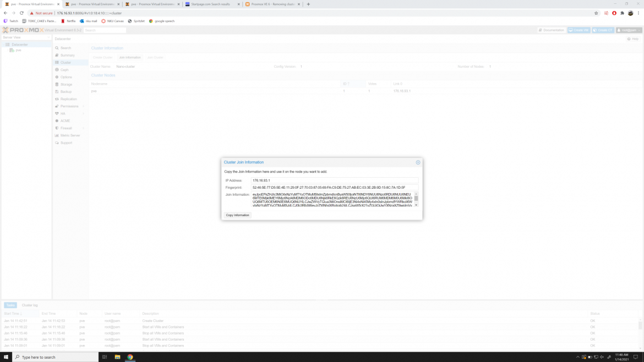Click the Create VM button
Screen dimensions: 644x362
[578, 30]
